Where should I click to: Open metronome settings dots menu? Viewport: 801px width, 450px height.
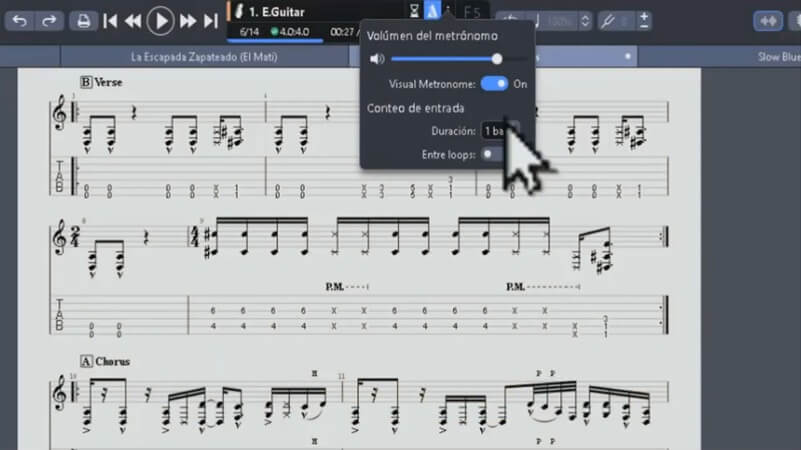[449, 11]
